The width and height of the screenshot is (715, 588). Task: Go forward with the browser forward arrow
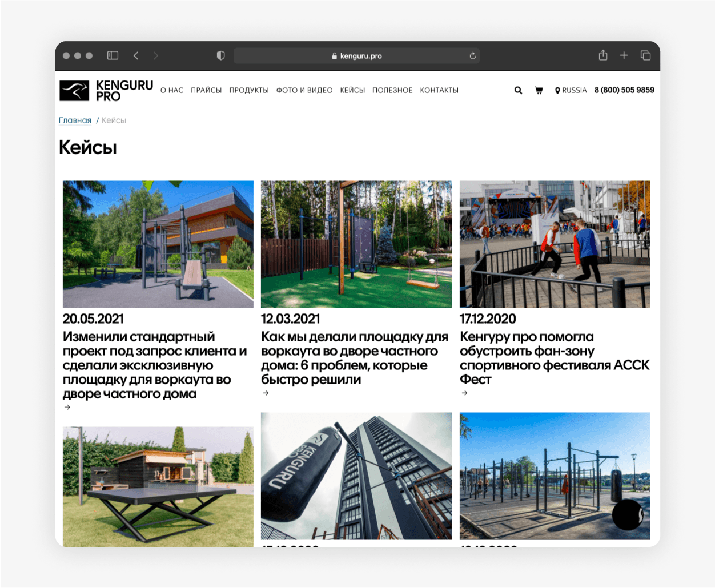coord(155,55)
